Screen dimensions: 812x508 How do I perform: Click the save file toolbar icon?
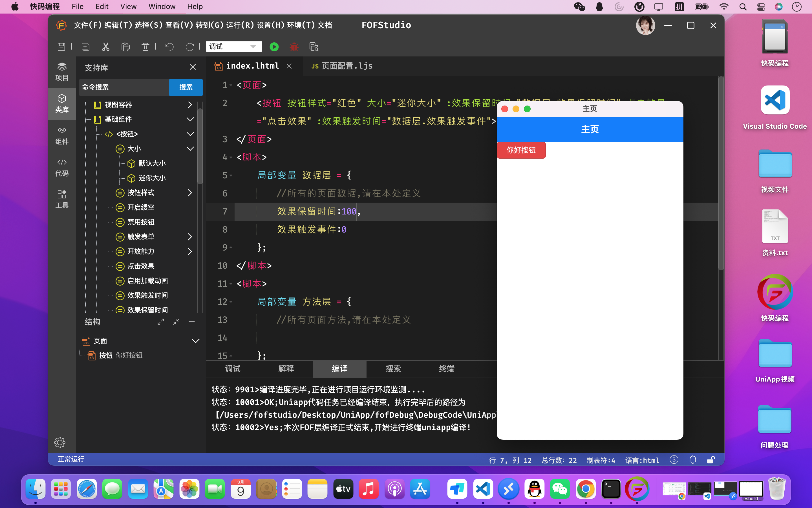61,47
